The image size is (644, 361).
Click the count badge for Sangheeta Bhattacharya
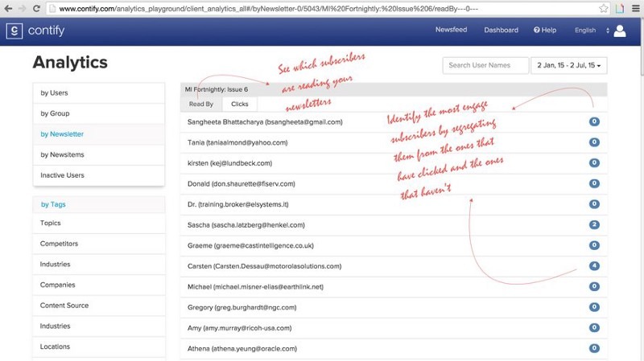pos(594,121)
